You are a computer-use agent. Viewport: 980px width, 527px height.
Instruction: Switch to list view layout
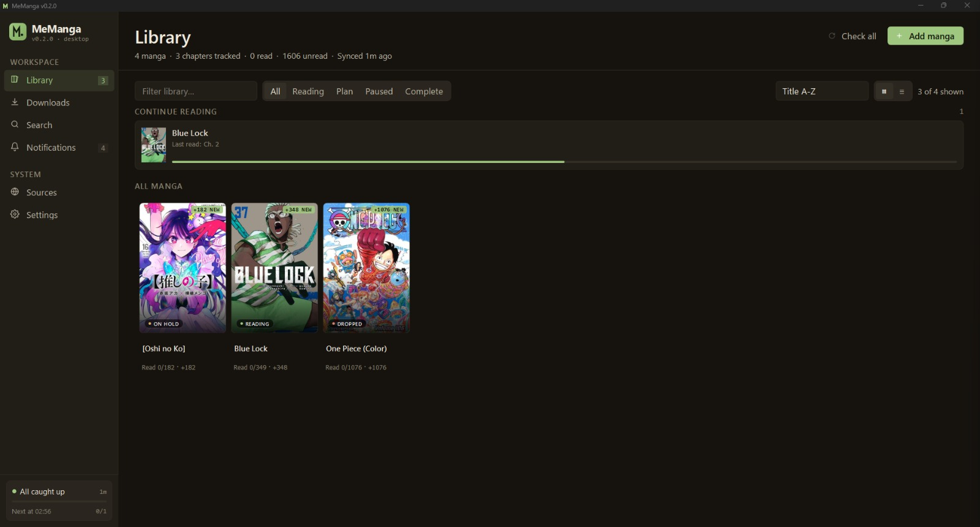click(x=902, y=91)
